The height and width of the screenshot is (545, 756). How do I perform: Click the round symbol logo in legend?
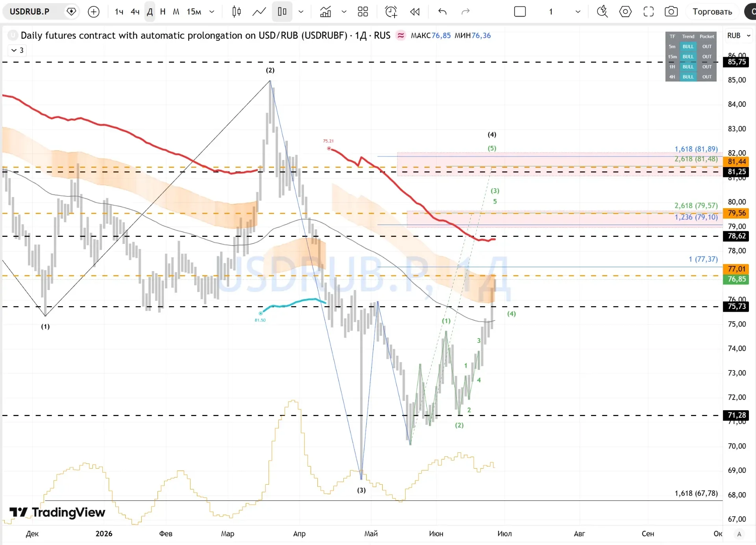13,35
